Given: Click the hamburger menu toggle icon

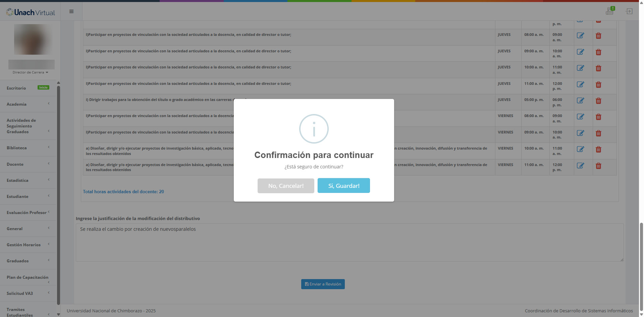Looking at the screenshot, I should click(71, 11).
